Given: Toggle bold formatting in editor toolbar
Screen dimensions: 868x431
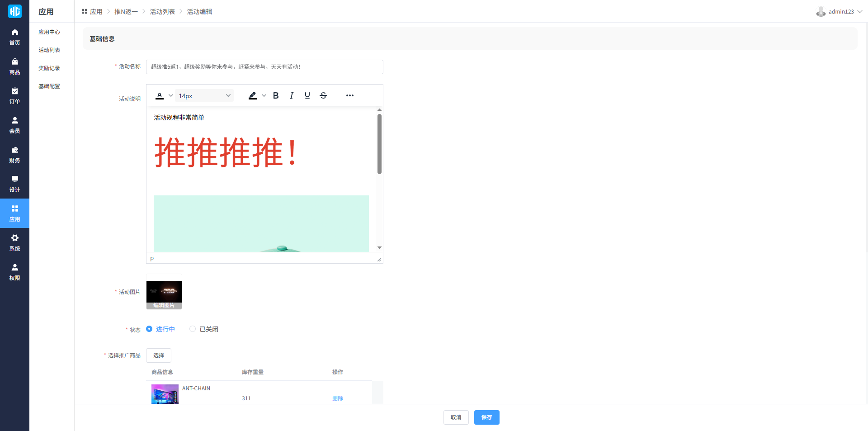Looking at the screenshot, I should [x=276, y=95].
